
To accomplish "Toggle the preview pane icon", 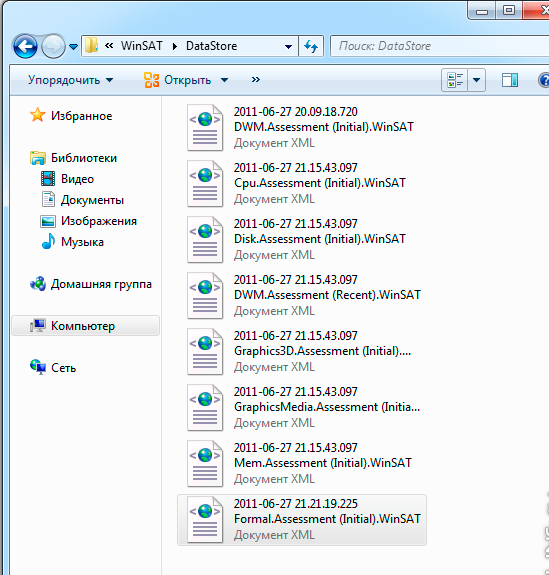I will [509, 80].
